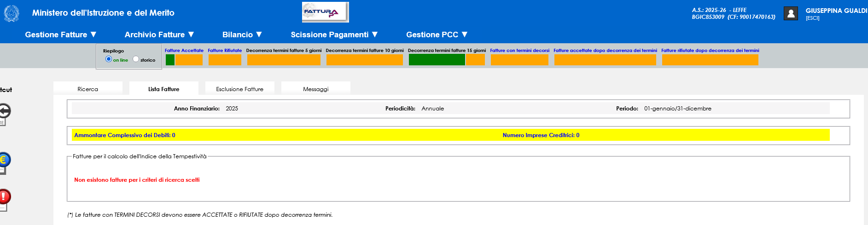Click the user profile avatar icon

(791, 13)
